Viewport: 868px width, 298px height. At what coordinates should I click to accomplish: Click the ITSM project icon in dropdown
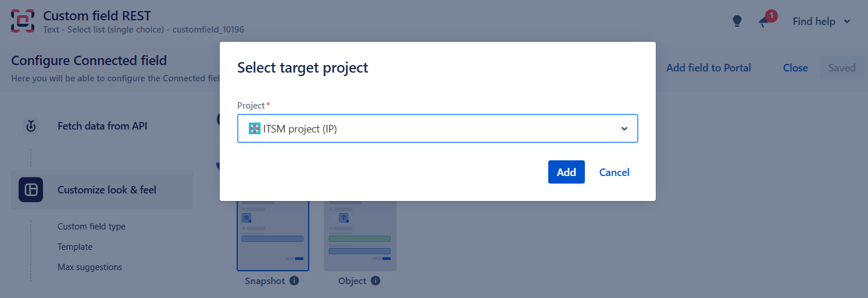coord(255,129)
